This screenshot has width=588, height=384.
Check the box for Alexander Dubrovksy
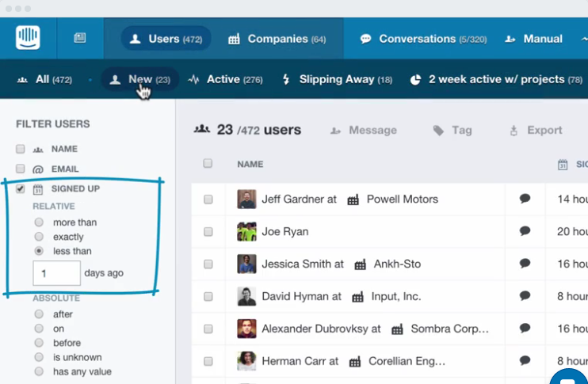208,329
